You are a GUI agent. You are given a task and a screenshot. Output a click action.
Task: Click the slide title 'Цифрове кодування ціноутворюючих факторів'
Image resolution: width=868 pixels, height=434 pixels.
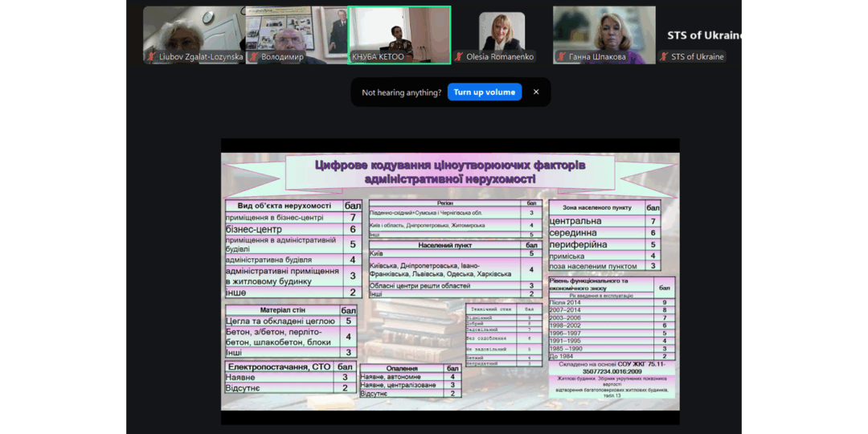[449, 165]
